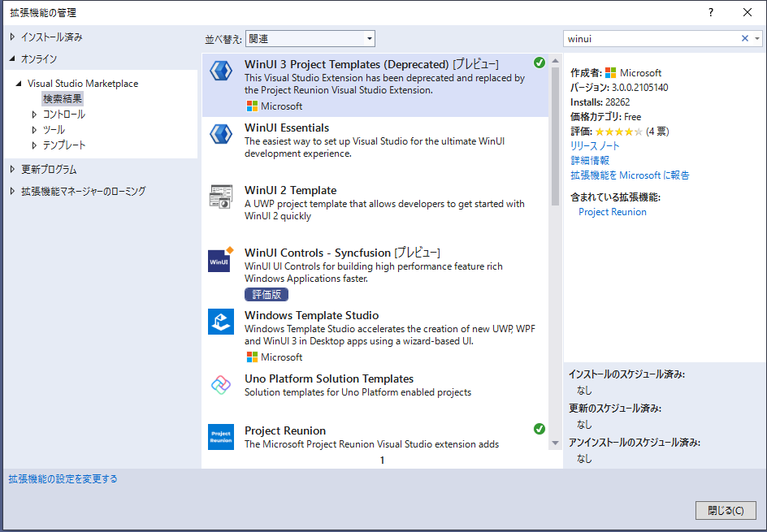The image size is (767, 532).
Task: Select the インストール済み category label
Action: click(52, 37)
